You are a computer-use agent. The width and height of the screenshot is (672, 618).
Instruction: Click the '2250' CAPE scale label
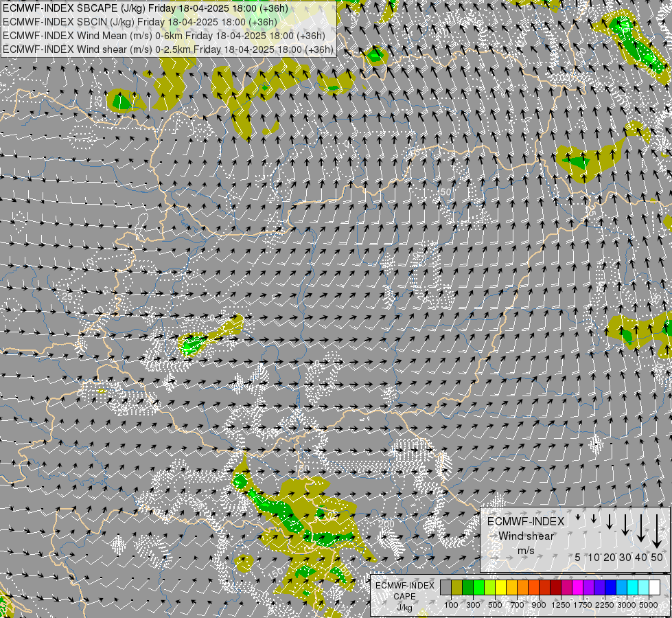point(605,605)
